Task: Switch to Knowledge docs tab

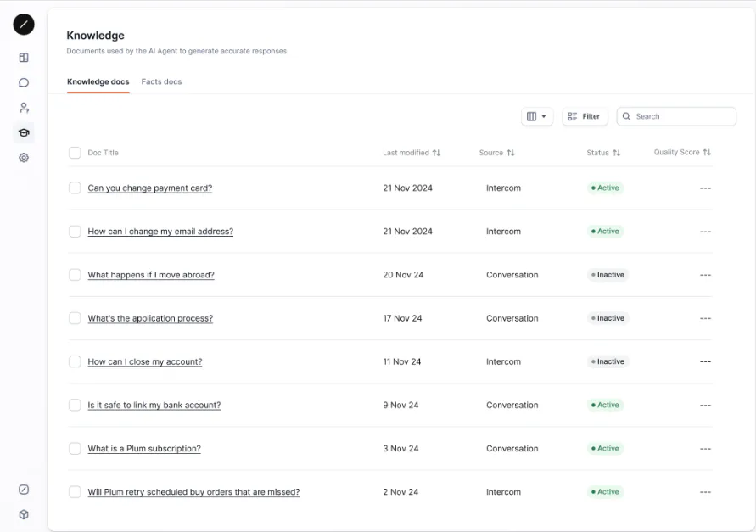Action: point(98,82)
